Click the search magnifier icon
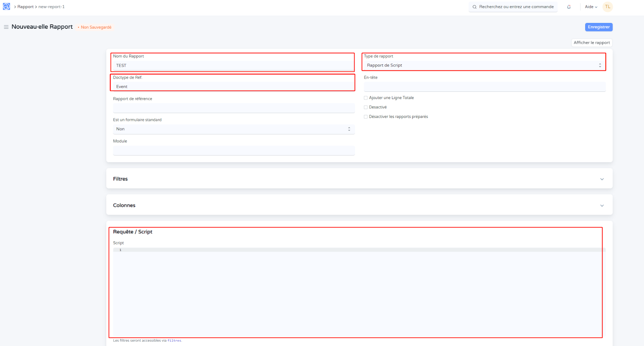 pos(475,7)
